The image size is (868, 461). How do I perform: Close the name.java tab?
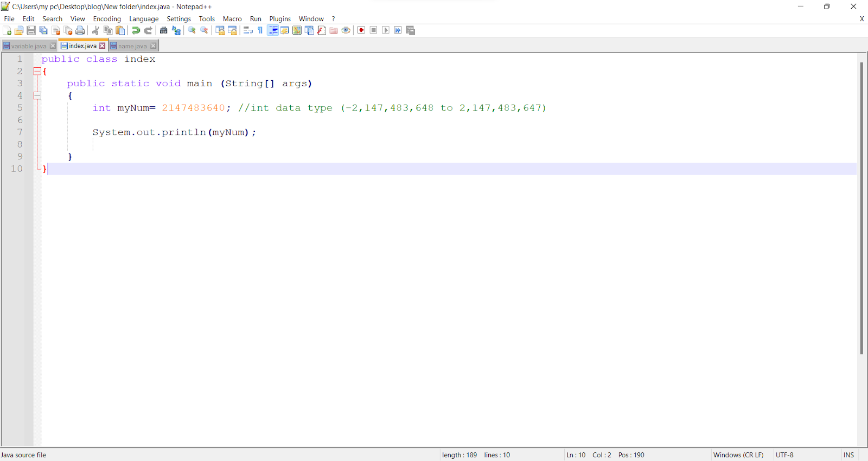[x=154, y=46]
